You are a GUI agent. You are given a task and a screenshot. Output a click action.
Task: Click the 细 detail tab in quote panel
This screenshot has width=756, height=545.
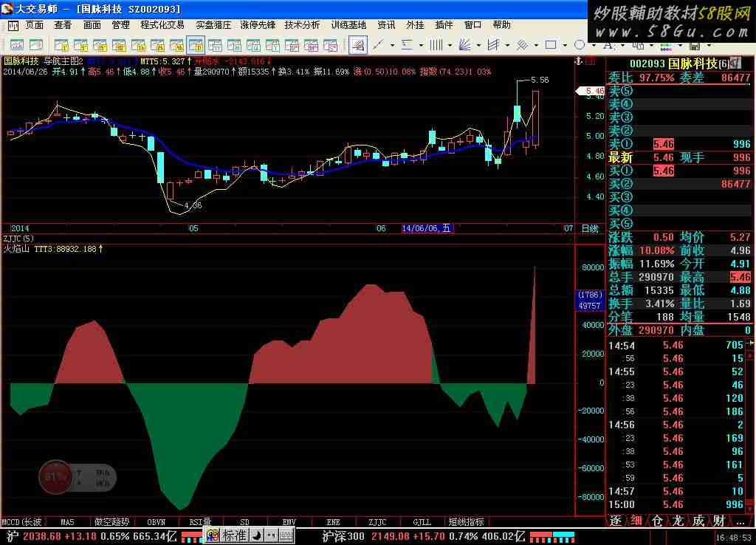click(x=636, y=521)
